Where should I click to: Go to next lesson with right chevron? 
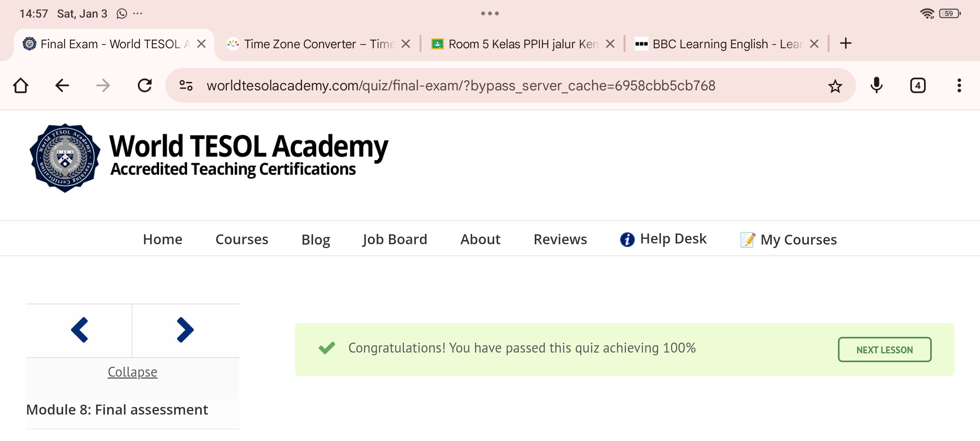click(185, 330)
